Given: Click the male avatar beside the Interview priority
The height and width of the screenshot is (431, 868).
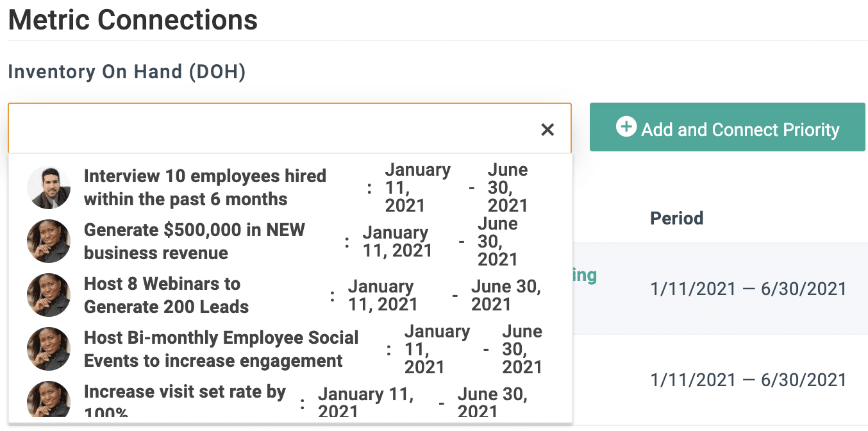Looking at the screenshot, I should tap(49, 188).
